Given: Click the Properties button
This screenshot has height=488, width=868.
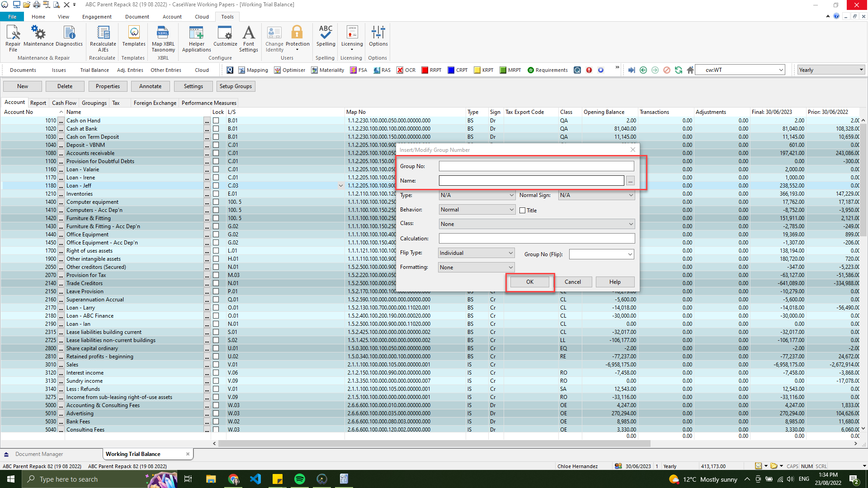Looking at the screenshot, I should (108, 86).
